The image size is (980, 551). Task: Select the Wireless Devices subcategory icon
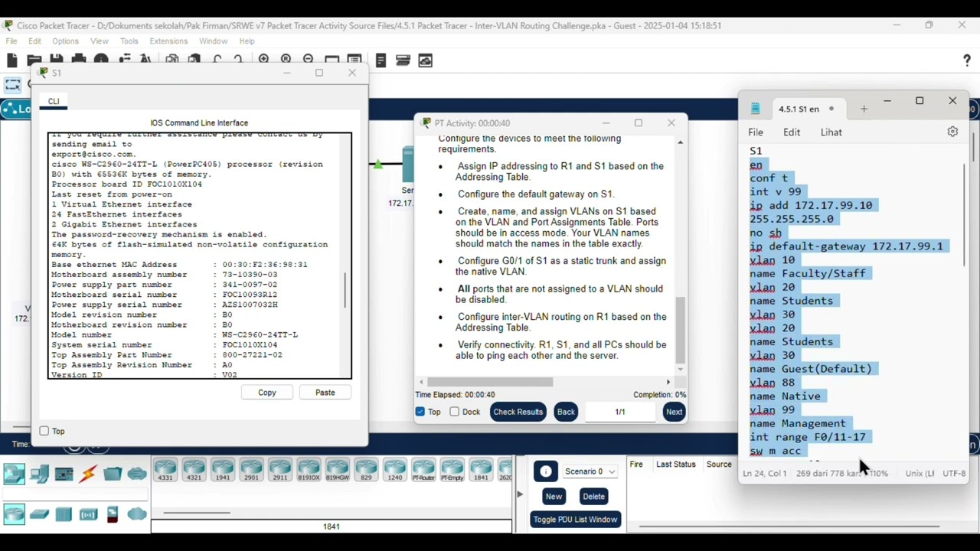(x=88, y=514)
